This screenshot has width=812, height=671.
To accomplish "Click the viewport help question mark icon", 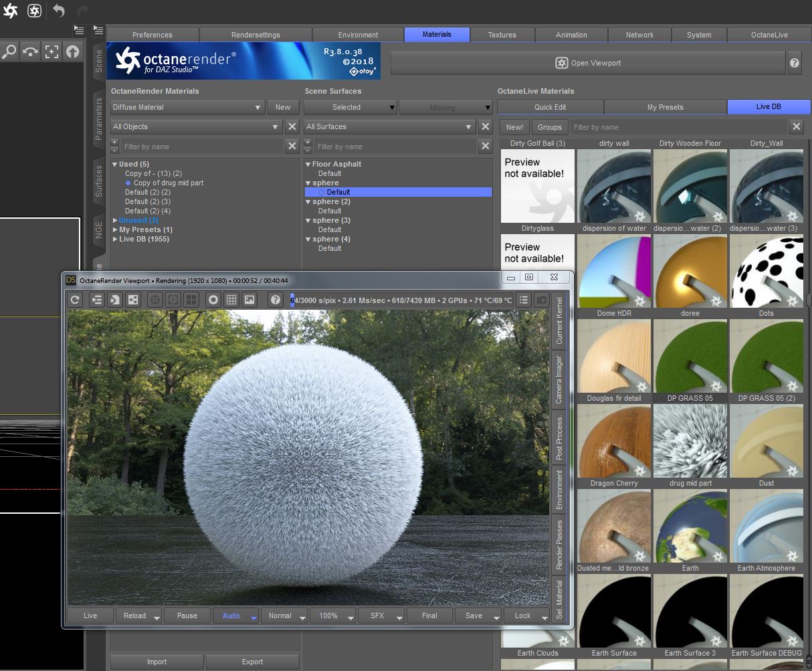I will coord(275,300).
